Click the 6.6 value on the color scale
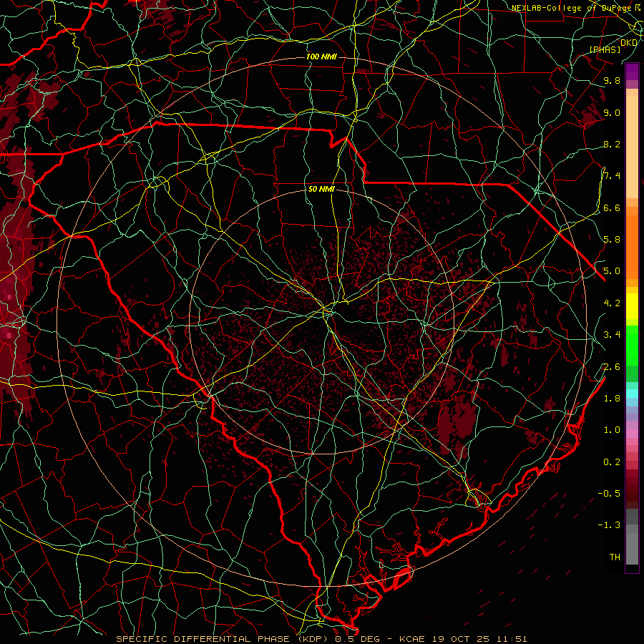Viewport: 644px width, 644px height. point(612,208)
